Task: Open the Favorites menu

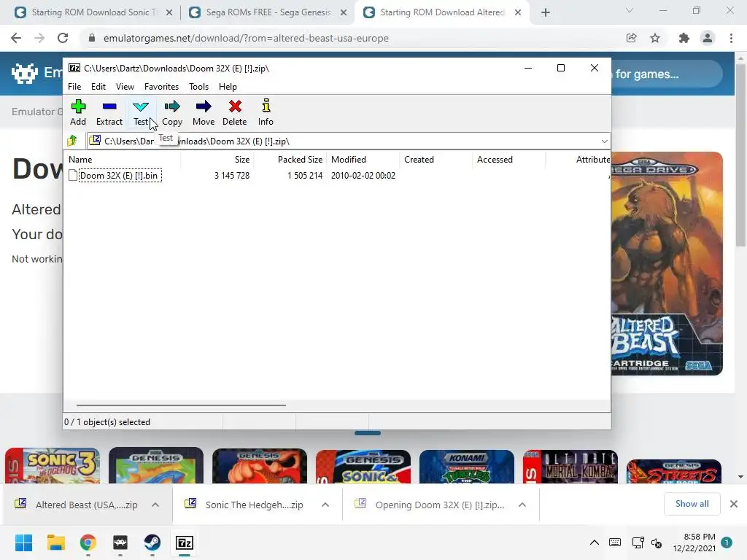Action: [161, 87]
